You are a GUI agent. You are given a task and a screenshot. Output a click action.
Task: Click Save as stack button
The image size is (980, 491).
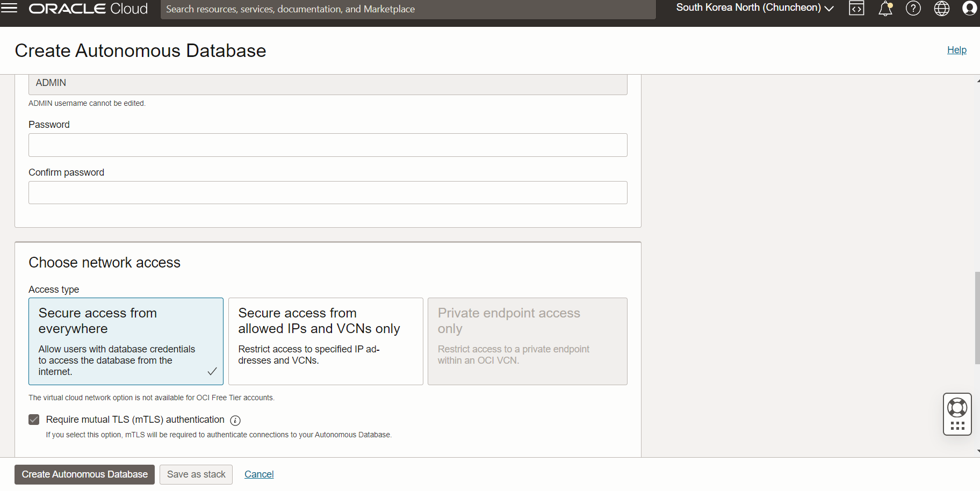pos(196,474)
